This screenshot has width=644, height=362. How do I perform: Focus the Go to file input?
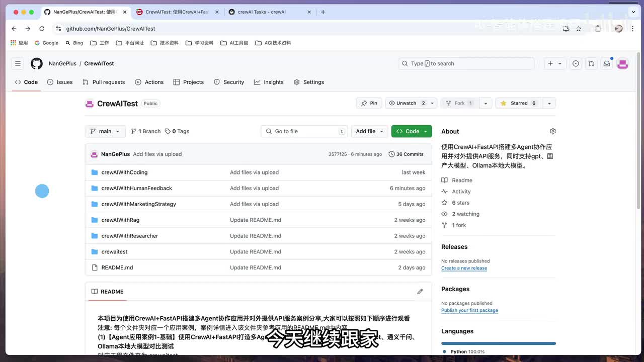(304, 131)
